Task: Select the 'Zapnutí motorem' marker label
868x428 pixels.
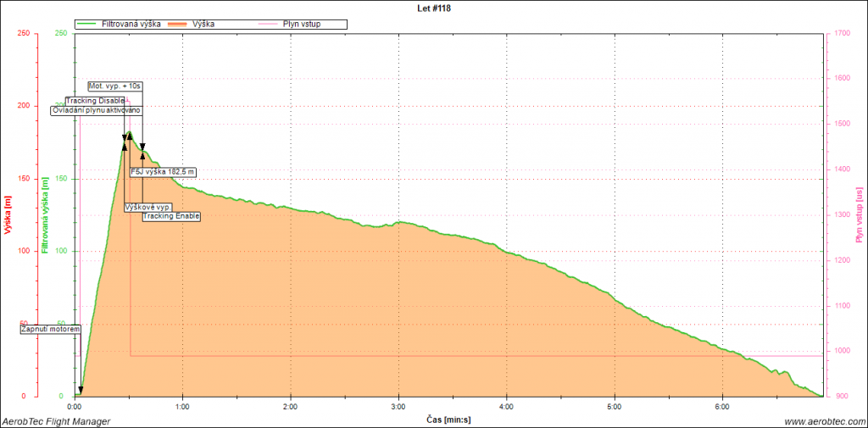Action: (51, 329)
